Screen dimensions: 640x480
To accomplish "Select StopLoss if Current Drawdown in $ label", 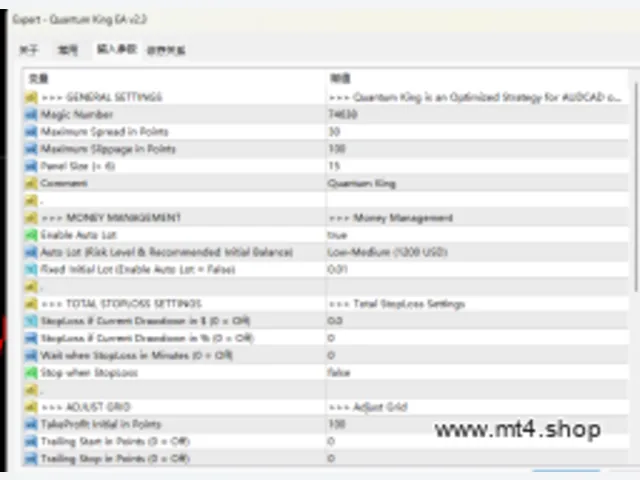I will [145, 321].
